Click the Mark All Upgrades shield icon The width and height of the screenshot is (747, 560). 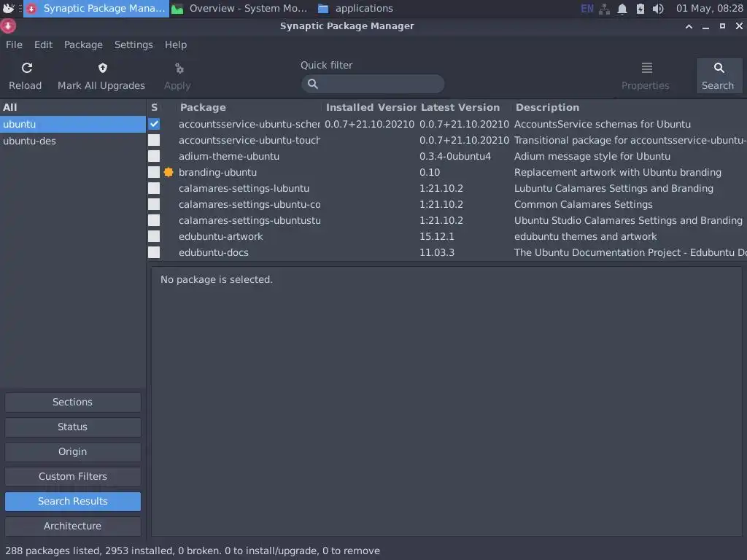[102, 68]
